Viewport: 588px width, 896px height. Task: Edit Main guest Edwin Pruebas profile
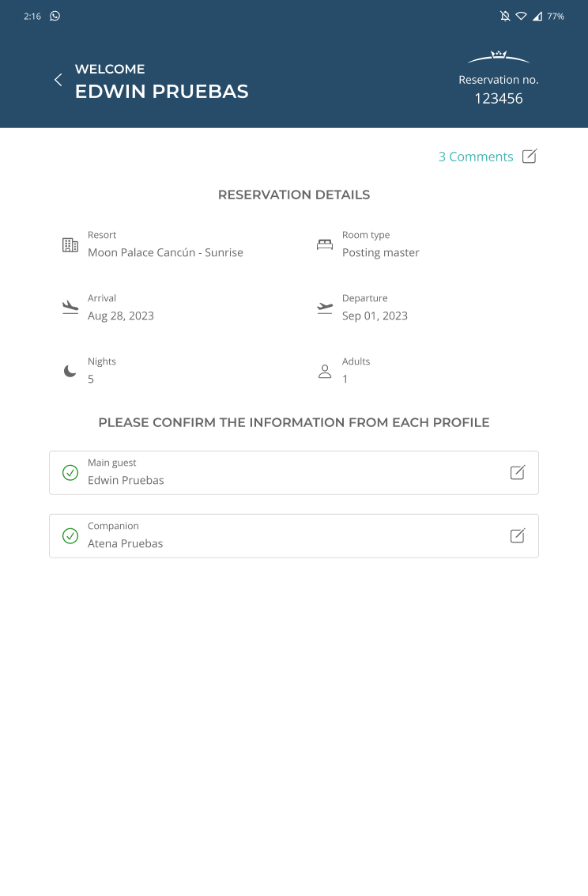517,473
